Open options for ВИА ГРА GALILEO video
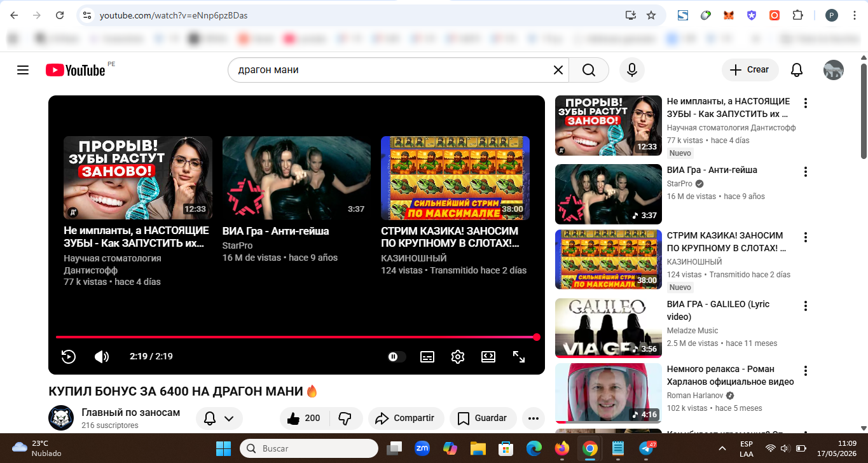This screenshot has width=868, height=463. point(806,306)
